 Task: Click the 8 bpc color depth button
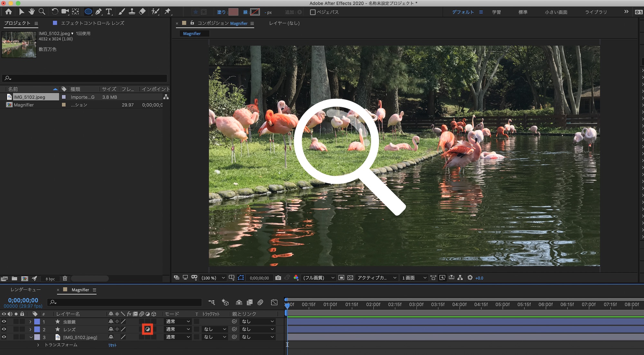click(x=50, y=279)
